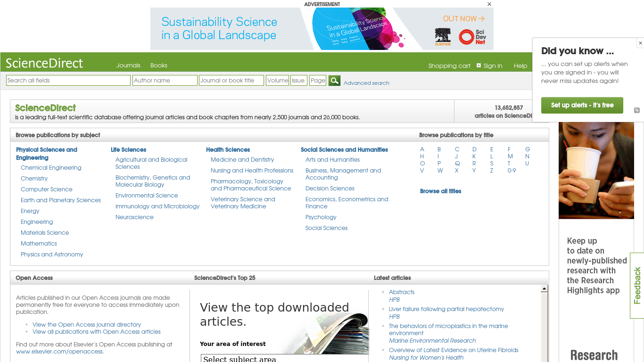This screenshot has width=644, height=362.
Task: Open the Help menu item
Action: click(x=520, y=66)
